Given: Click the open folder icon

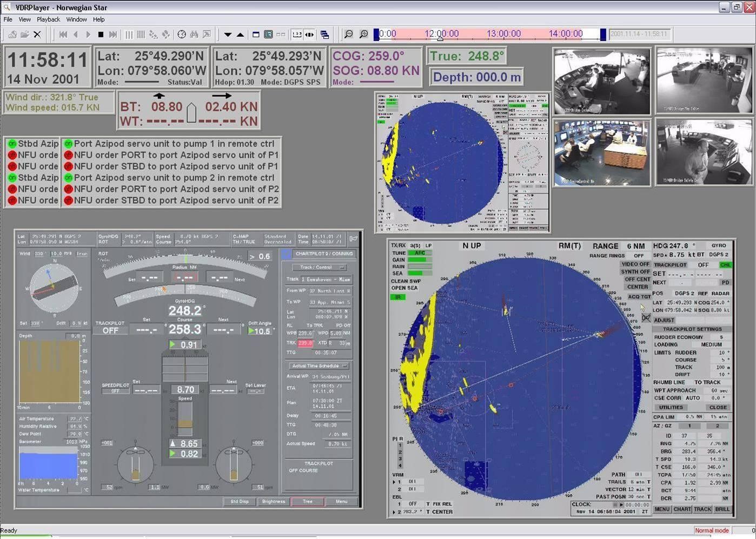Looking at the screenshot, I should [25, 35].
